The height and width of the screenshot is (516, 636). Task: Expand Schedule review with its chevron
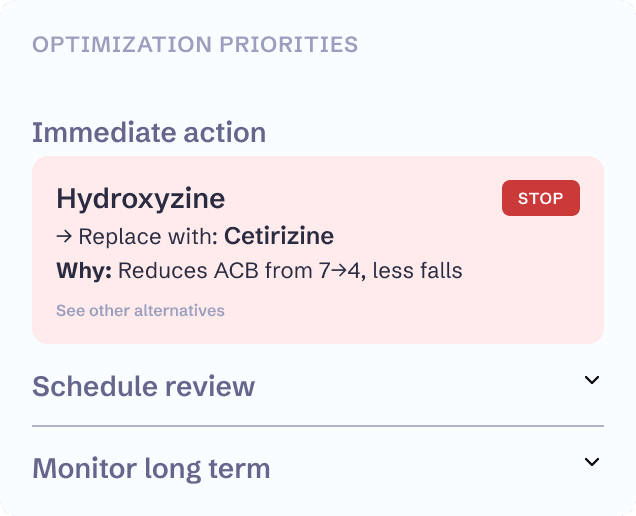(592, 380)
